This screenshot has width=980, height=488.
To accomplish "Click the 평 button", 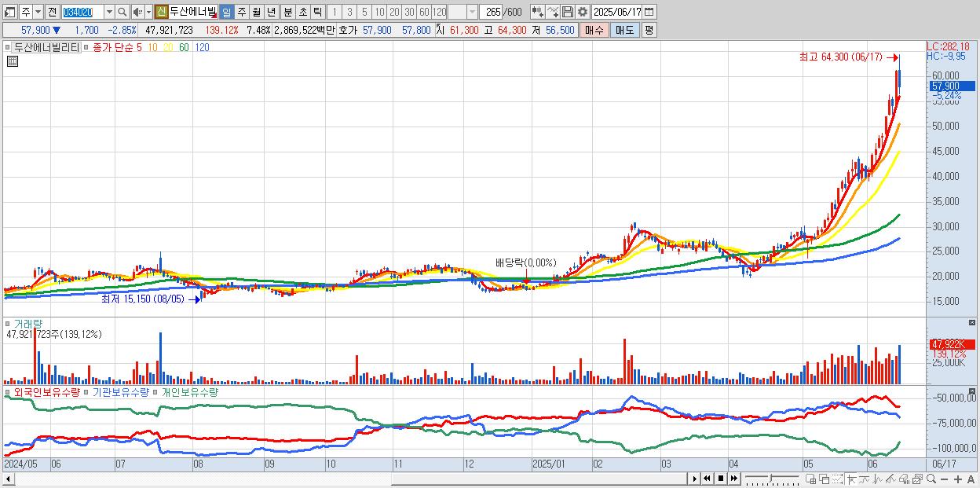I will (x=649, y=30).
